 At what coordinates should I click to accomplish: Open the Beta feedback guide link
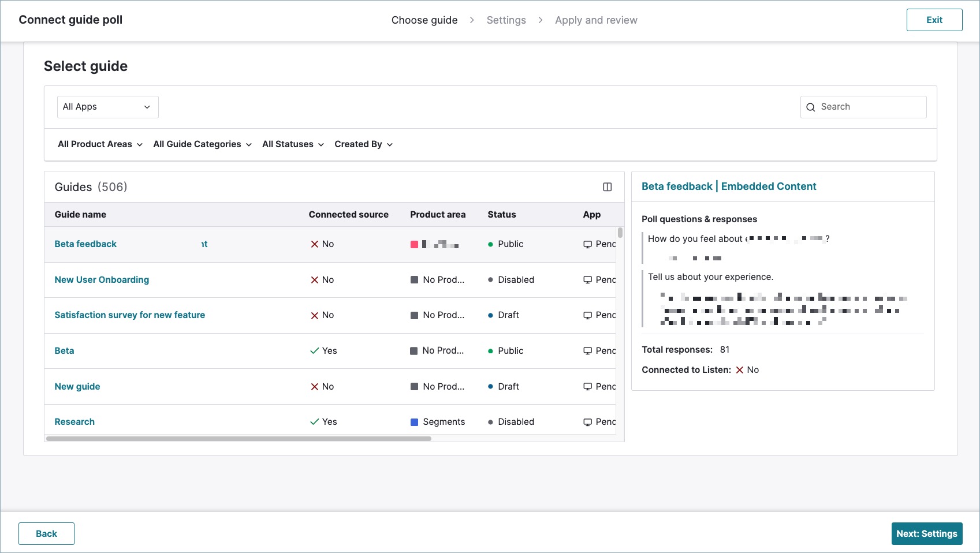coord(85,244)
